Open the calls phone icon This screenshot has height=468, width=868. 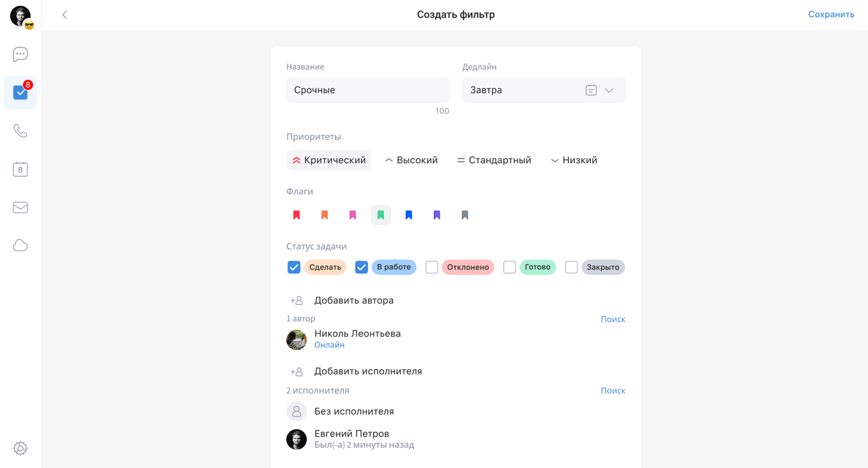[20, 131]
